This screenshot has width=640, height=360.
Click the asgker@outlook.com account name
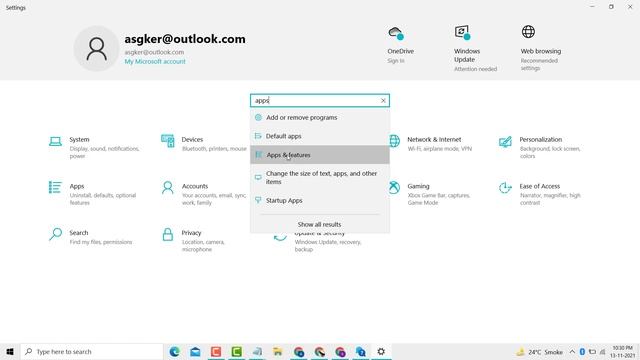click(x=185, y=39)
